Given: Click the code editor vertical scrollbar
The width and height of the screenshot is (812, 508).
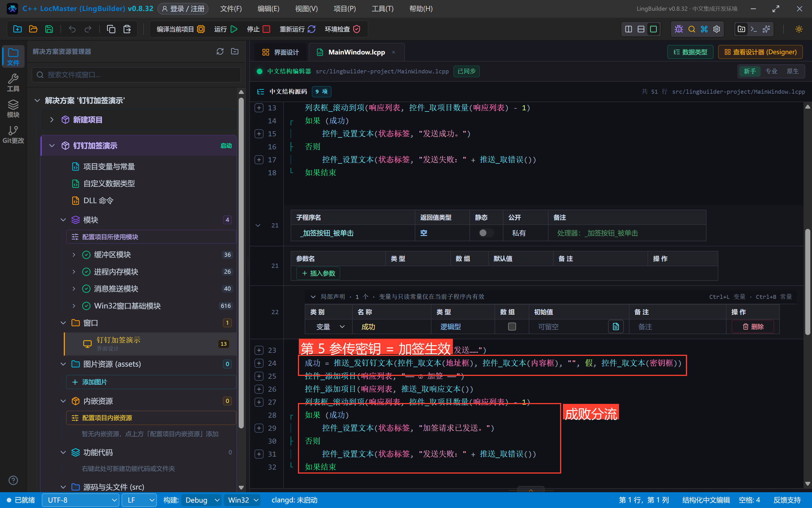Looking at the screenshot, I should coord(808,282).
